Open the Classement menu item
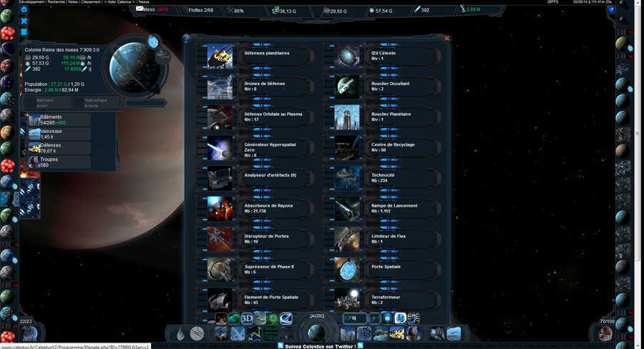 click(x=90, y=2)
